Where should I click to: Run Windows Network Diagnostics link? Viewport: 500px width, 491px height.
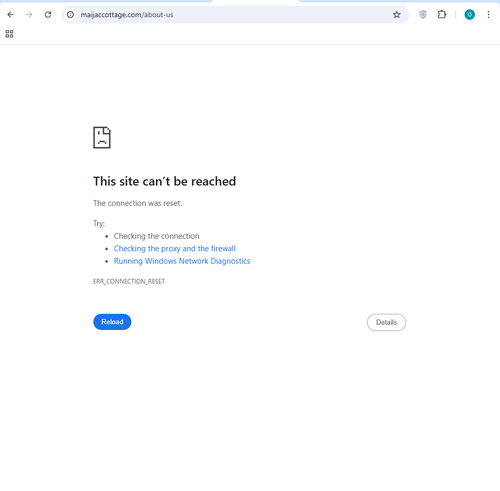pos(182,261)
